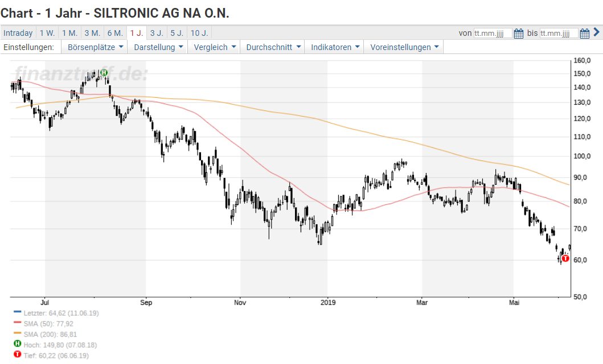603x364 pixels.
Task: Switch to the 3 M. timeframe tab
Action: [92, 33]
